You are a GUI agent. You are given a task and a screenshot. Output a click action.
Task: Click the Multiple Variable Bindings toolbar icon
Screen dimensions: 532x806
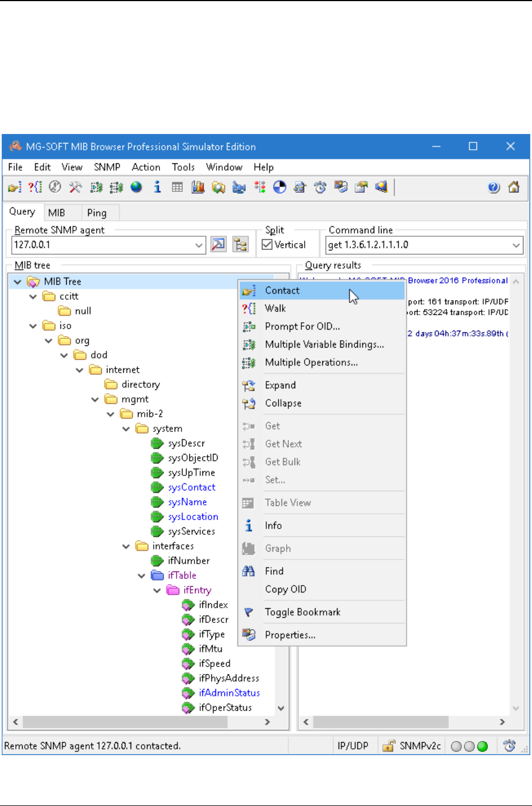(x=96, y=188)
